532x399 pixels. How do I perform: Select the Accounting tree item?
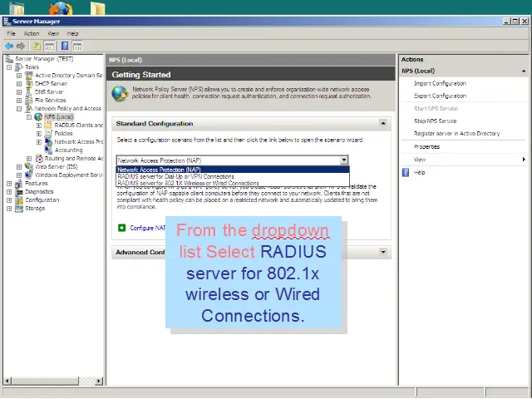(68, 150)
